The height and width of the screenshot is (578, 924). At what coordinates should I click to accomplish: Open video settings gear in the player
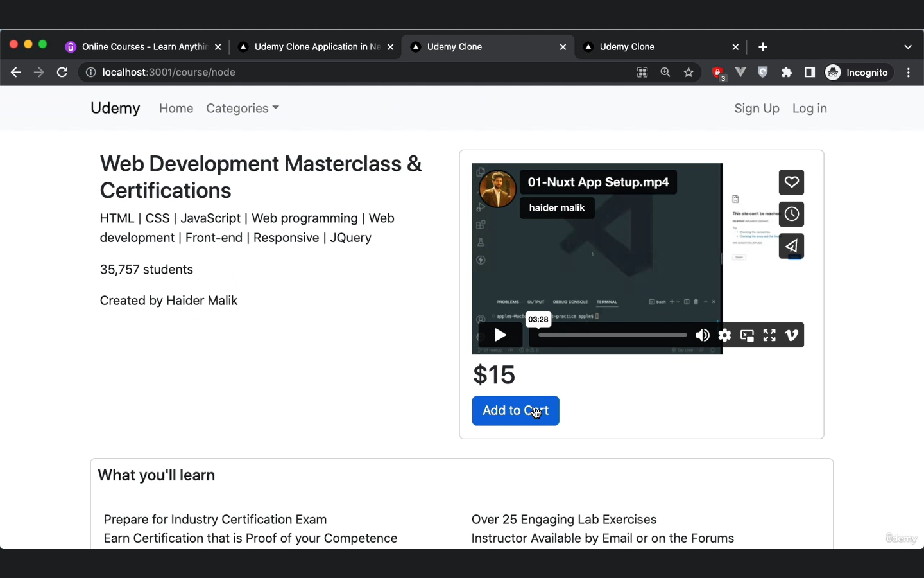pyautogui.click(x=724, y=335)
